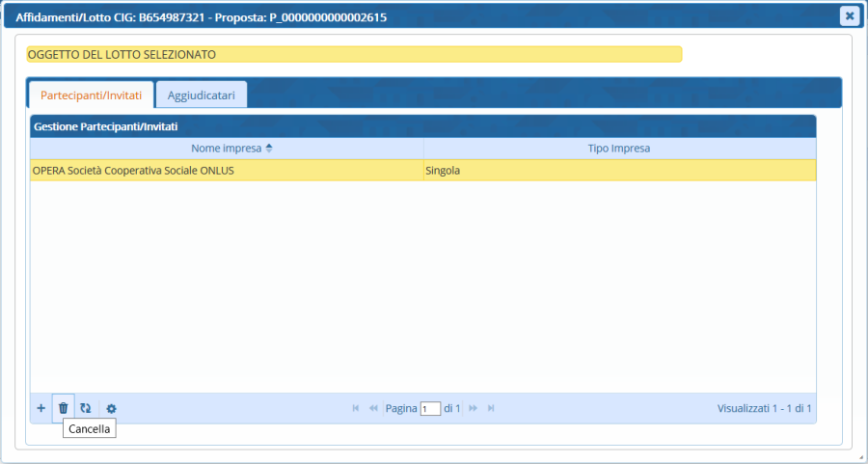Click the Oggetto del lotto selezionato field
This screenshot has width=868, height=464.
point(353,54)
